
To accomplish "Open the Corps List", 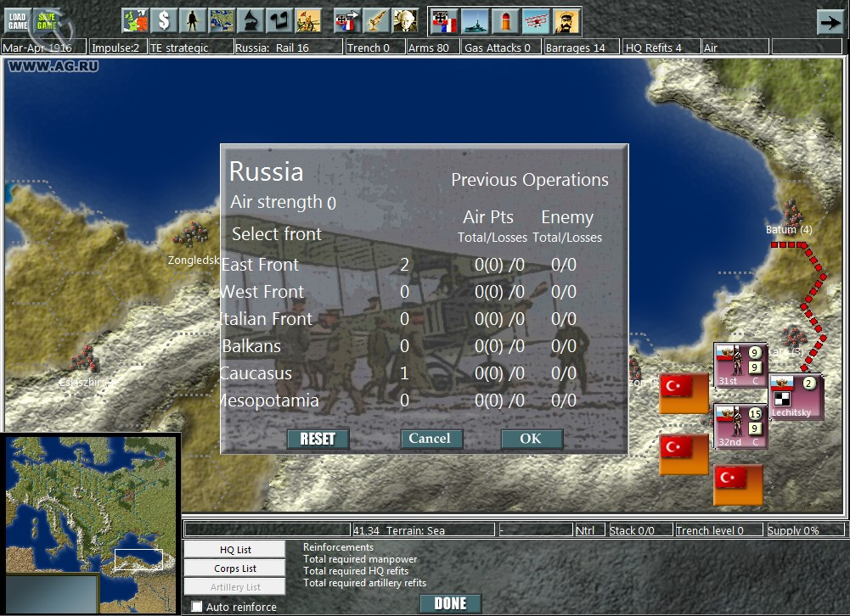I will pos(234,568).
